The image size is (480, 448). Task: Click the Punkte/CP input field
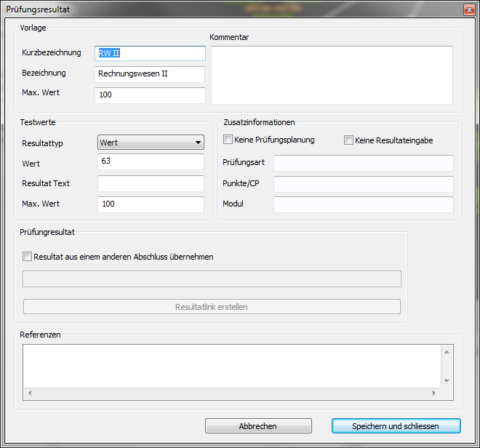pos(363,184)
